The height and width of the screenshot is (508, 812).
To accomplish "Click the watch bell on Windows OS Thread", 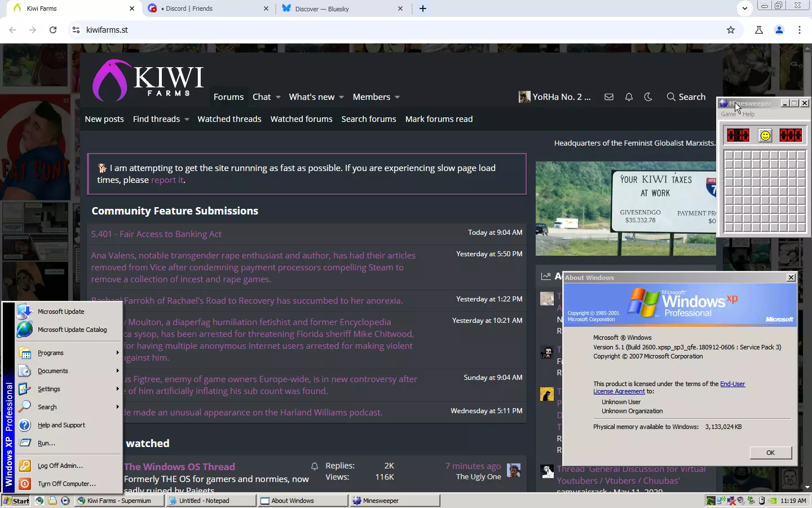I will coord(315,466).
